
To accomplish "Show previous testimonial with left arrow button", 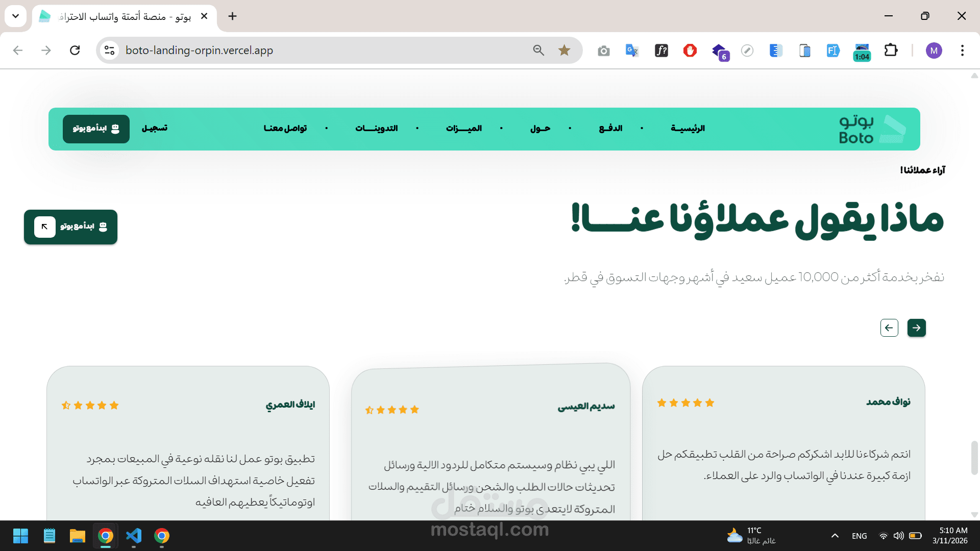I will click(x=889, y=328).
